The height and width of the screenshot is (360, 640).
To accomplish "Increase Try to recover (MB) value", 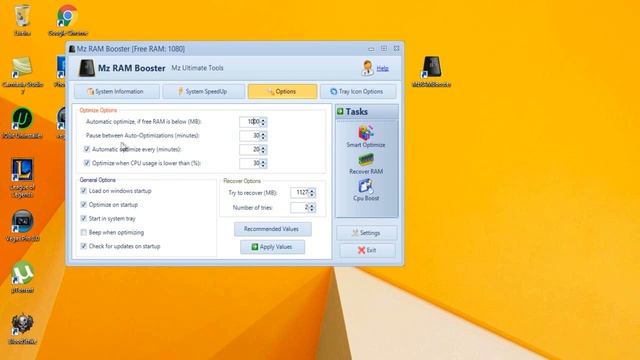I will coord(312,191).
